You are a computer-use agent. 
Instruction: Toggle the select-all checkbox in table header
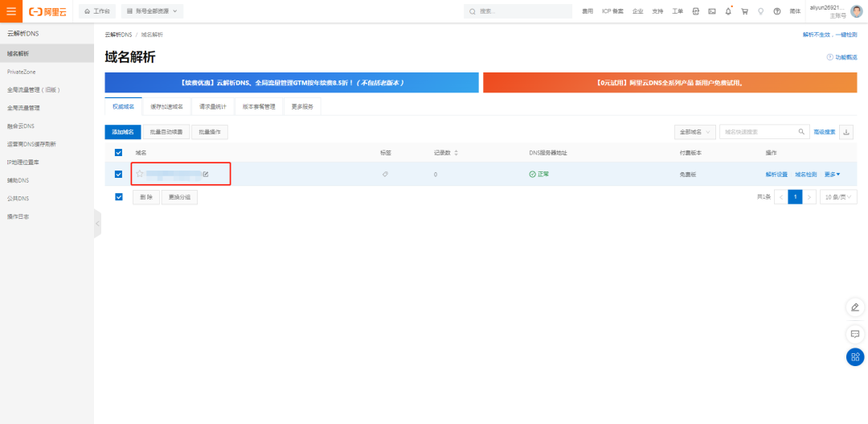point(119,153)
